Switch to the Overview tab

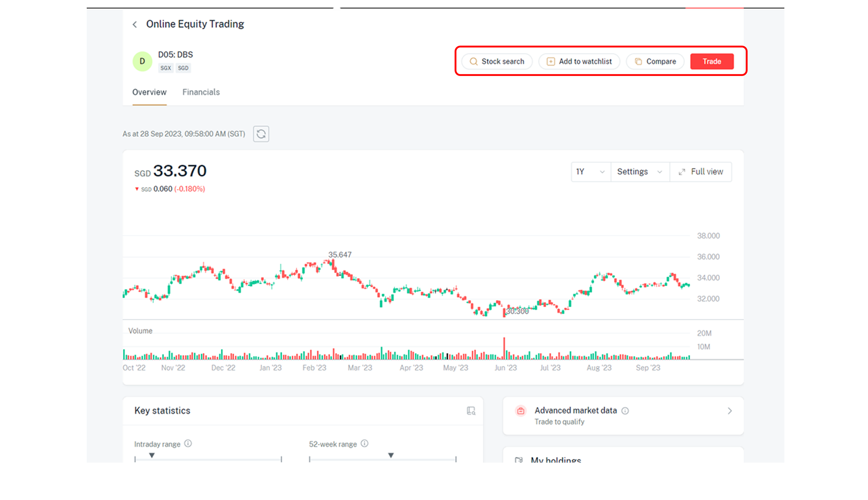tap(149, 92)
